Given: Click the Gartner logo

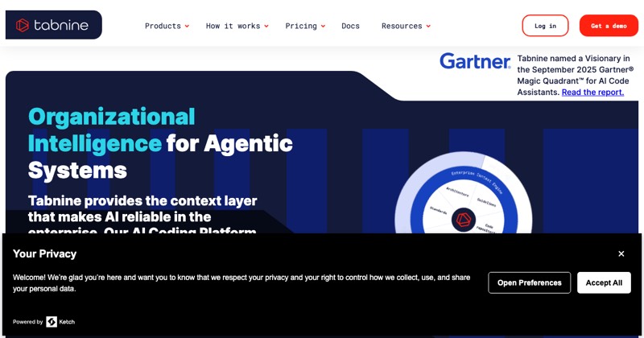Looking at the screenshot, I should pyautogui.click(x=475, y=61).
